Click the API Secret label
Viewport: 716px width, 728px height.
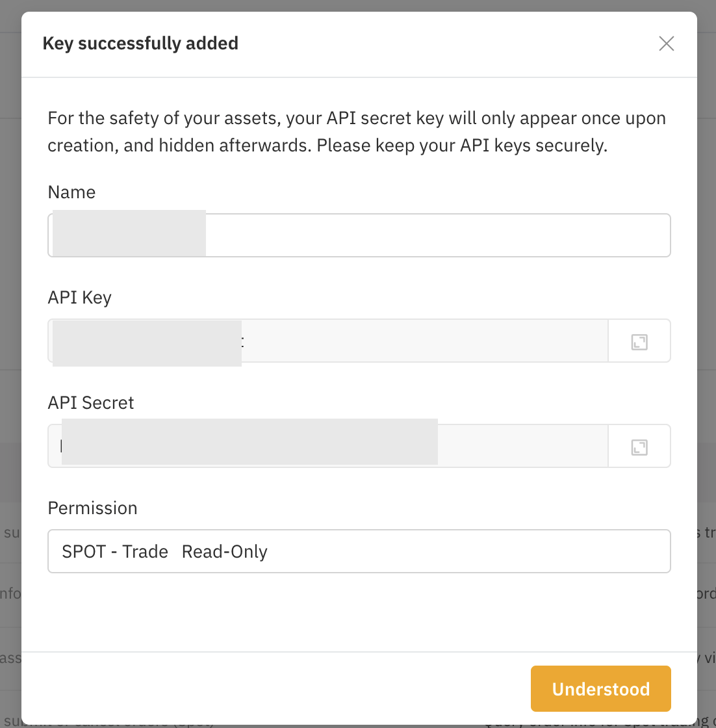(91, 402)
